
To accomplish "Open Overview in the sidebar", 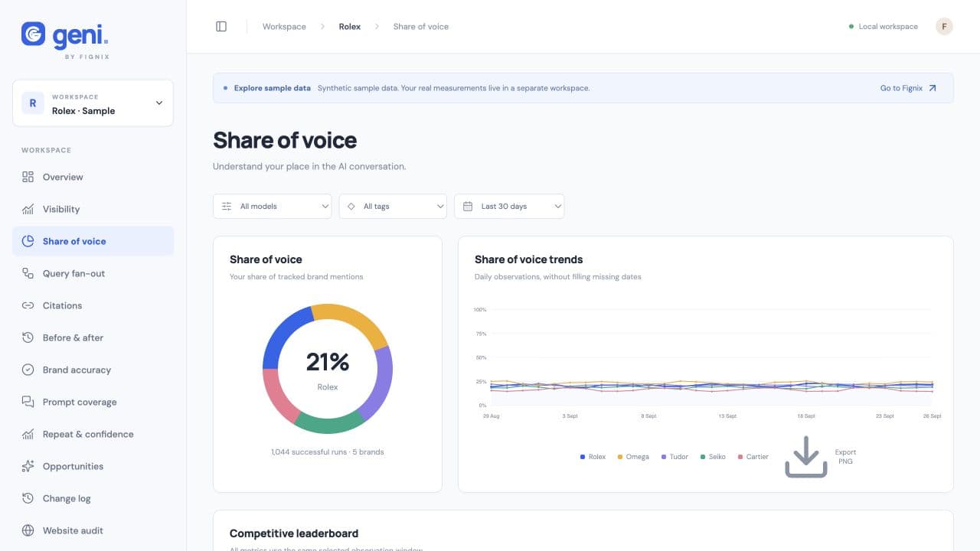I will 93,177.
